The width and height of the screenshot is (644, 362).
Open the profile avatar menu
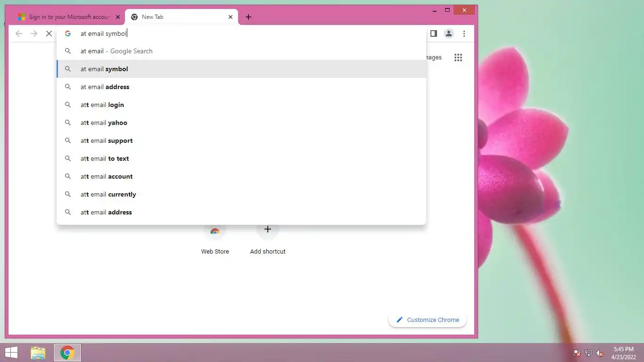(x=449, y=33)
